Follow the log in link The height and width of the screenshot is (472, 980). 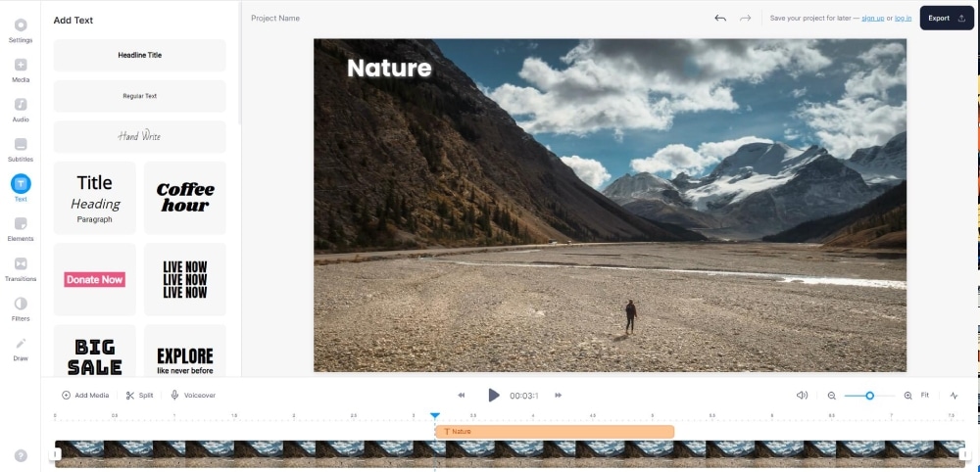pos(904,18)
